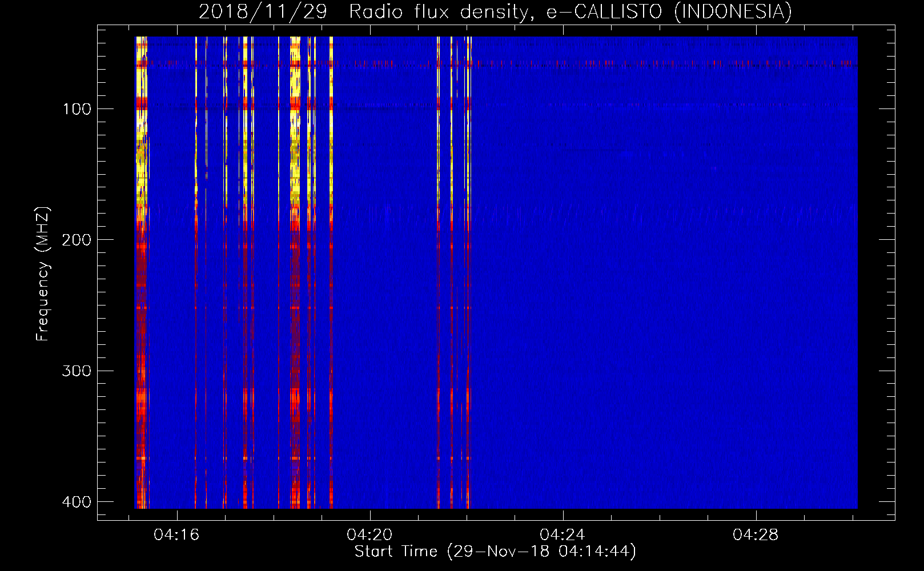This screenshot has height=571, width=924.
Task: Click the '400' frequency tick label
Action: (x=77, y=502)
